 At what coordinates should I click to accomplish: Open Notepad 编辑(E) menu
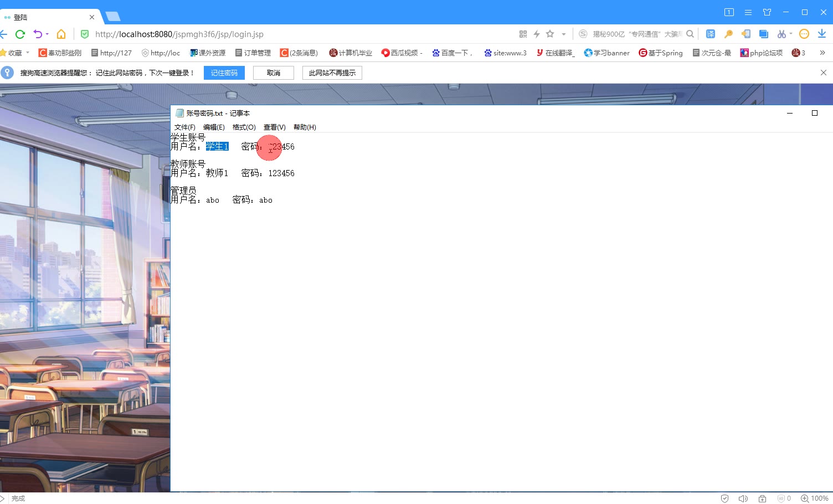(214, 127)
